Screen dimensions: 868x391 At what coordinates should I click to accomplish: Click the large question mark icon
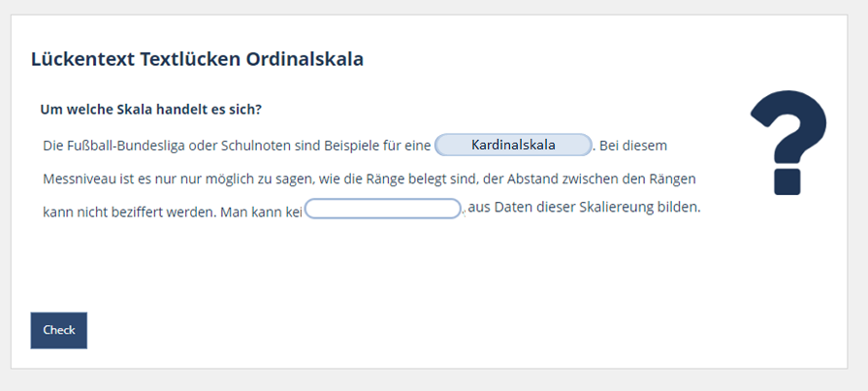tap(788, 142)
